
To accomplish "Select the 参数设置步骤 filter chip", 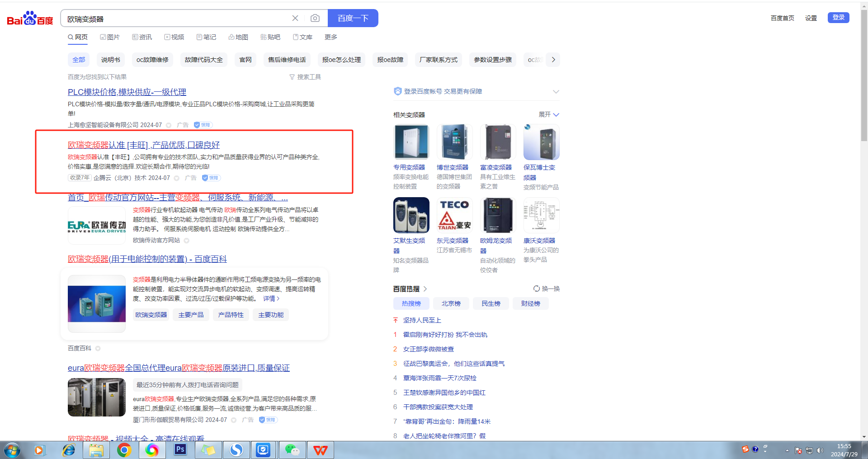I will pos(493,60).
